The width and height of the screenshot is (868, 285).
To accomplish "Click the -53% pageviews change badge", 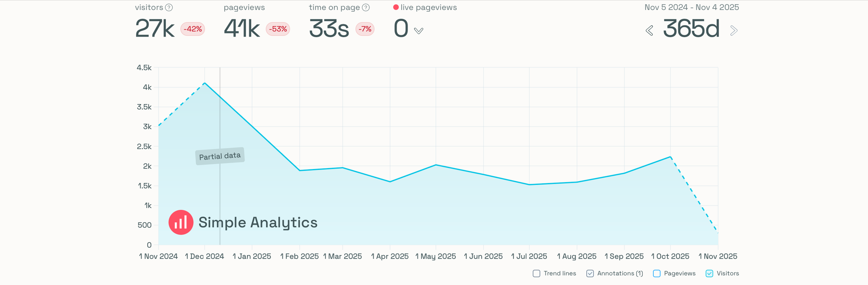I will tap(278, 29).
